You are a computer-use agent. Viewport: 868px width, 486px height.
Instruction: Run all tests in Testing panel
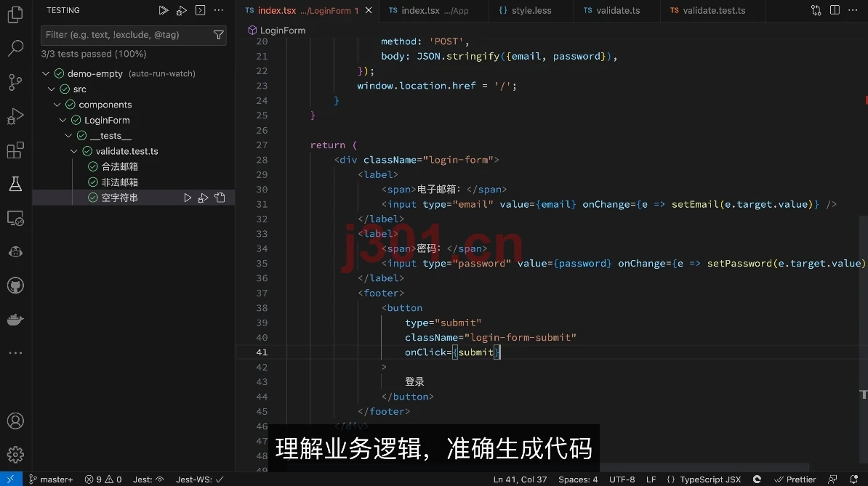(x=164, y=10)
